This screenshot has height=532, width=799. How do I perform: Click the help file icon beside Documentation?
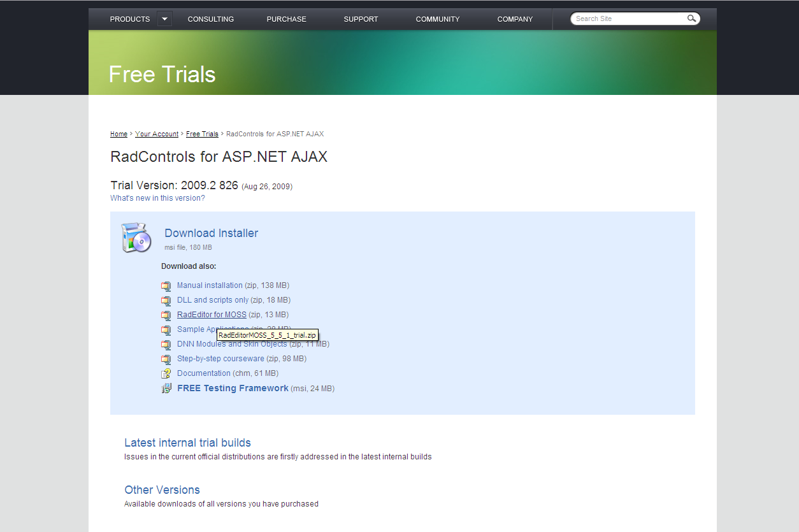(166, 374)
